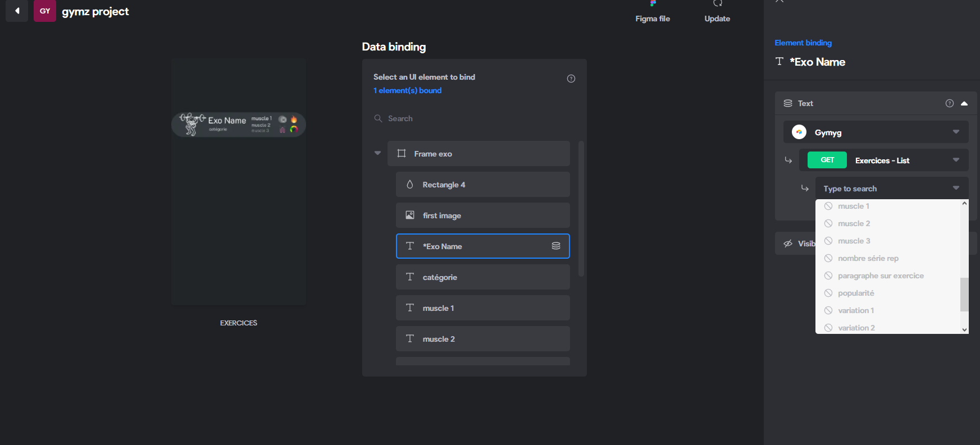
Task: Focus the Search elements field
Action: tap(475, 118)
